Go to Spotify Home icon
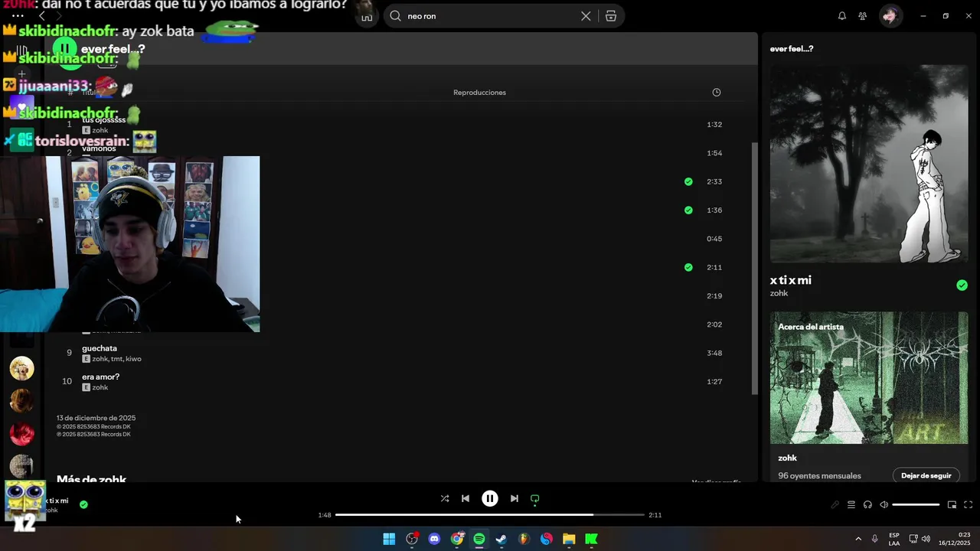The image size is (980, 551). (367, 16)
